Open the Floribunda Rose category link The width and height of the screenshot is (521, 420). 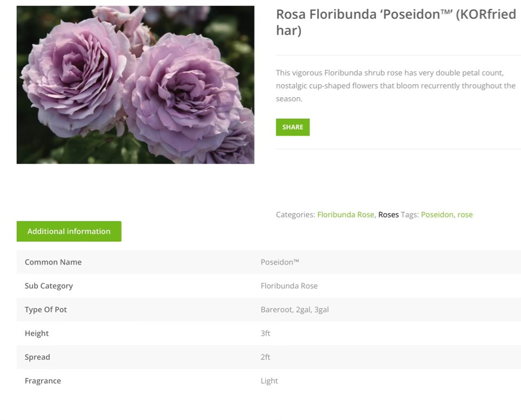click(345, 214)
